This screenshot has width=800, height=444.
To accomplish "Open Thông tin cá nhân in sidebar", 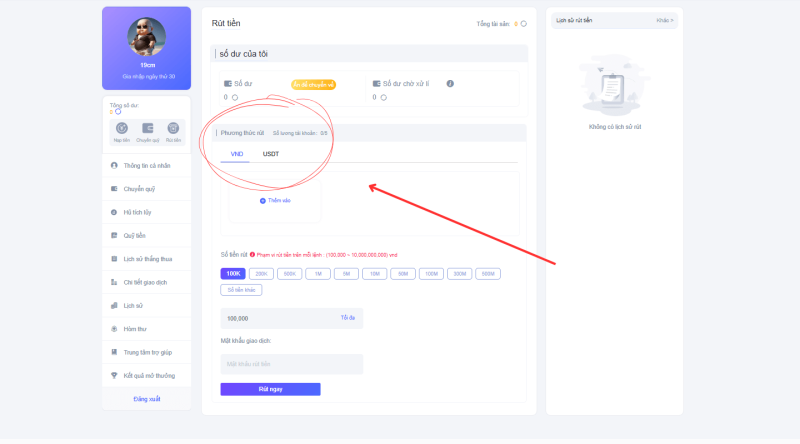I will click(x=147, y=166).
